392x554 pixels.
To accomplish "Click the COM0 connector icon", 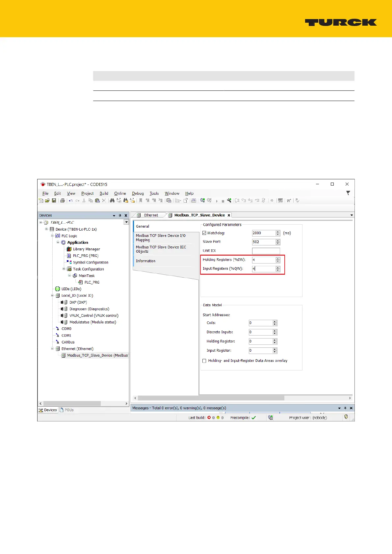I will click(x=58, y=329).
